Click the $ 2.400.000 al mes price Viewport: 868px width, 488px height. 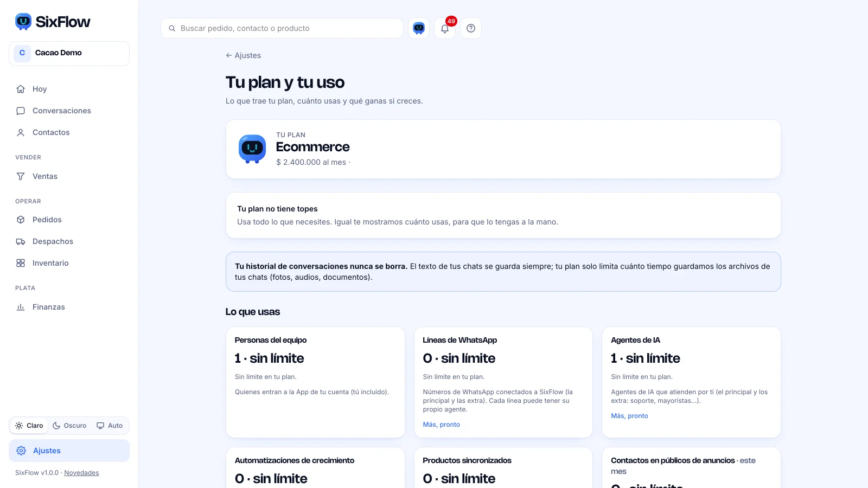pyautogui.click(x=311, y=162)
